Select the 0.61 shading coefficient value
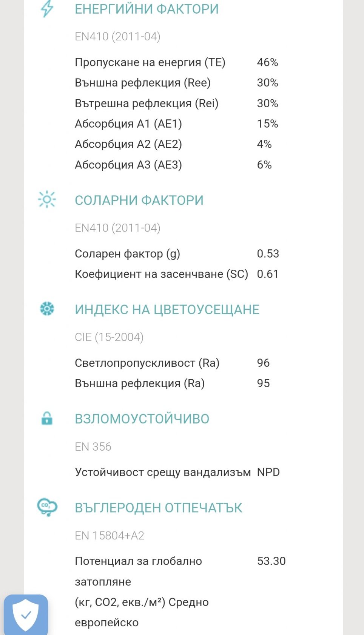 [x=267, y=274]
